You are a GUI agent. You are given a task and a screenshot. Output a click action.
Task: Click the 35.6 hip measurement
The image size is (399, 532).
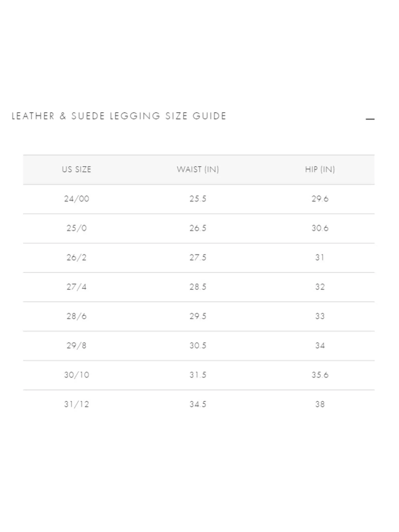320,375
